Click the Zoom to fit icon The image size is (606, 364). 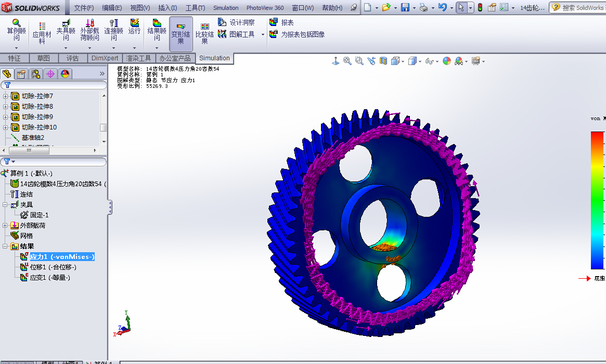coord(347,61)
